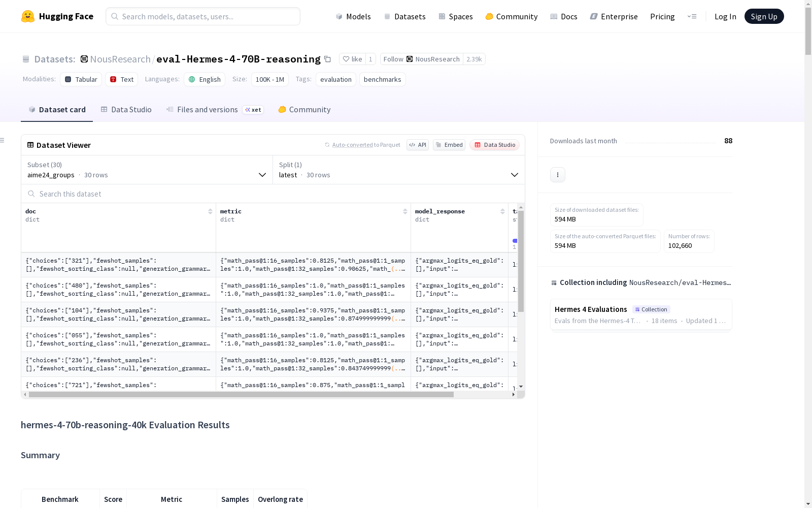Viewport: 812px width, 508px height.
Task: Click the heart like button
Action: (352, 59)
